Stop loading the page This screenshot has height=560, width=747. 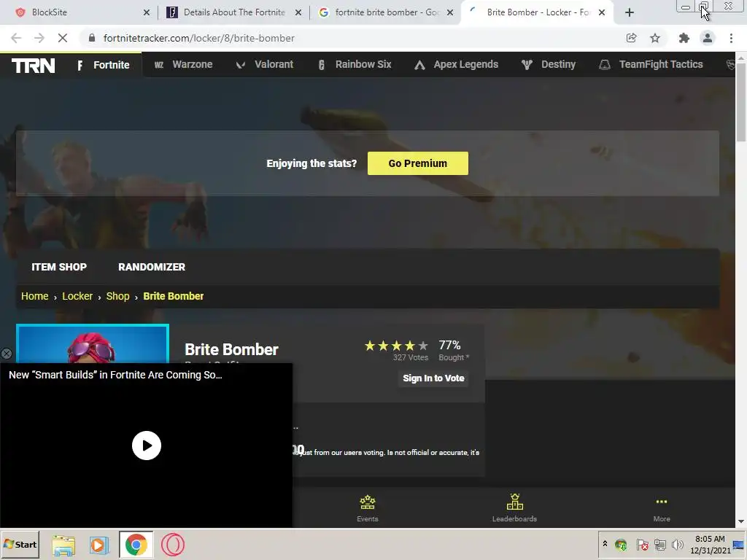[x=63, y=38]
